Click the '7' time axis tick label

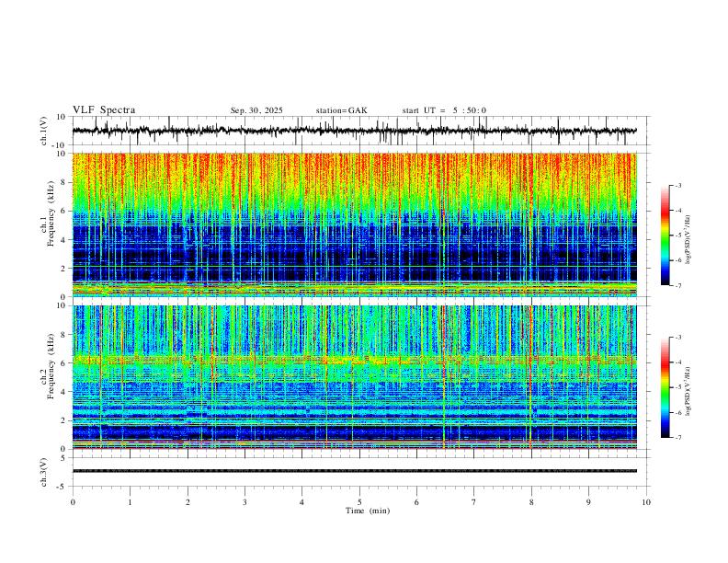pos(474,502)
